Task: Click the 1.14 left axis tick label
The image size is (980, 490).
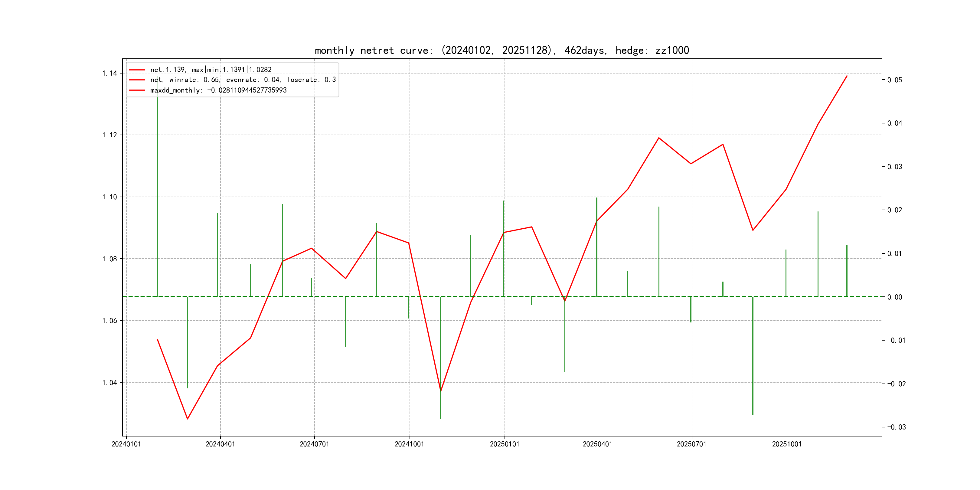Action: [109, 73]
